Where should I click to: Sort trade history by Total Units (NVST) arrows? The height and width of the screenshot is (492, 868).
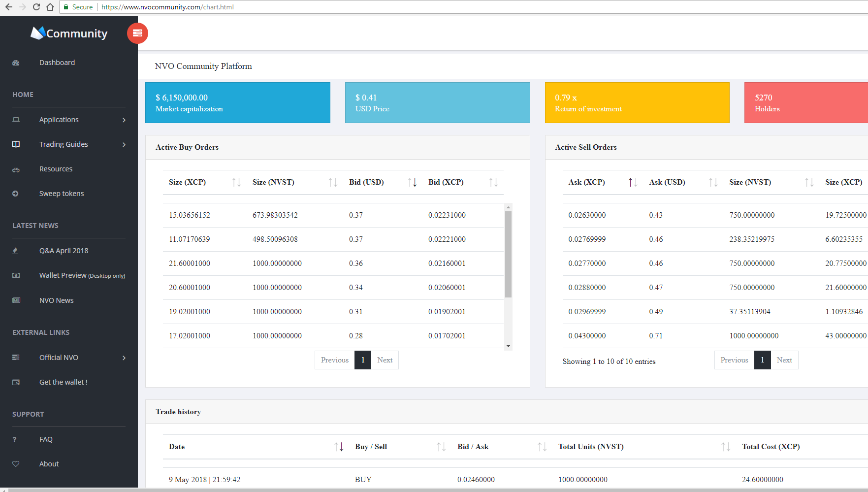click(726, 447)
